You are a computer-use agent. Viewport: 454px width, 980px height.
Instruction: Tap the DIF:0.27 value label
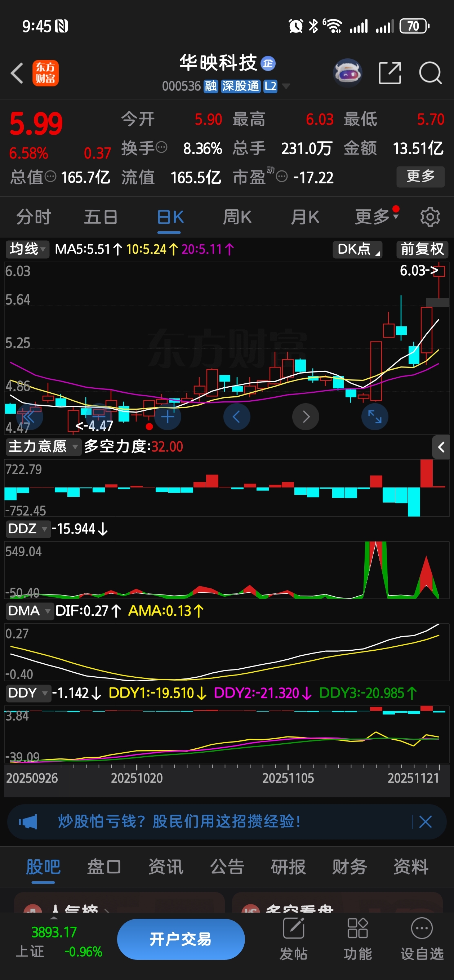[88, 611]
